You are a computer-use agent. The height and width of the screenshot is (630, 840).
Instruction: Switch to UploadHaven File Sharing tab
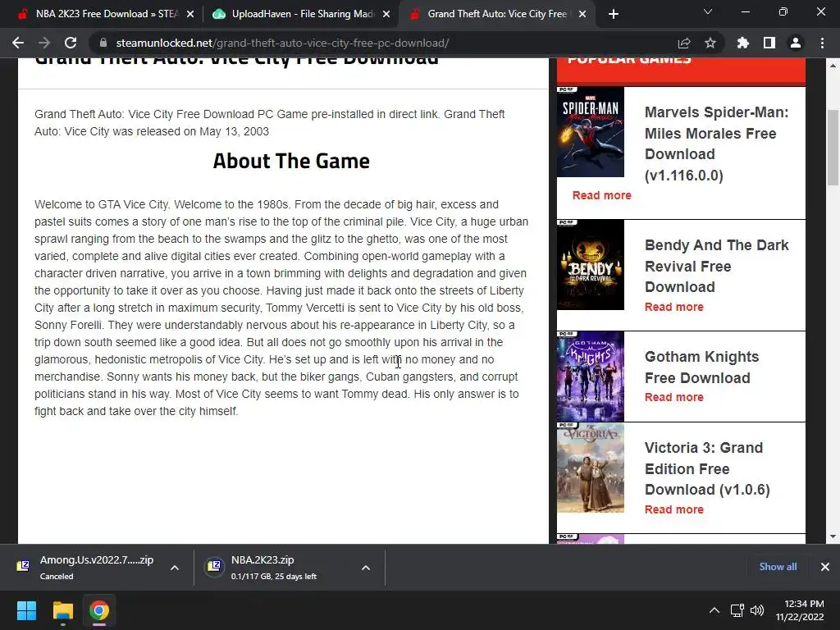302,14
